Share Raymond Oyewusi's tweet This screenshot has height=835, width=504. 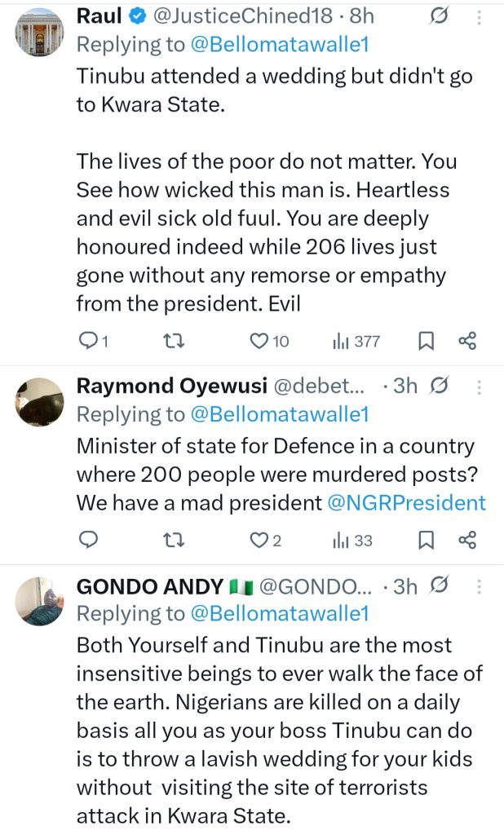(467, 539)
